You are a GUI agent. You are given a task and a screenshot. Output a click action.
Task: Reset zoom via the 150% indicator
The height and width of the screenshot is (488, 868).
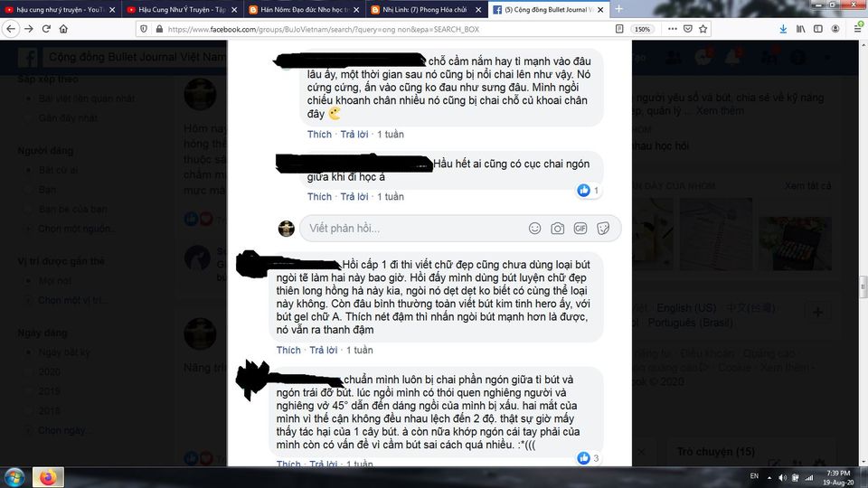(x=642, y=29)
